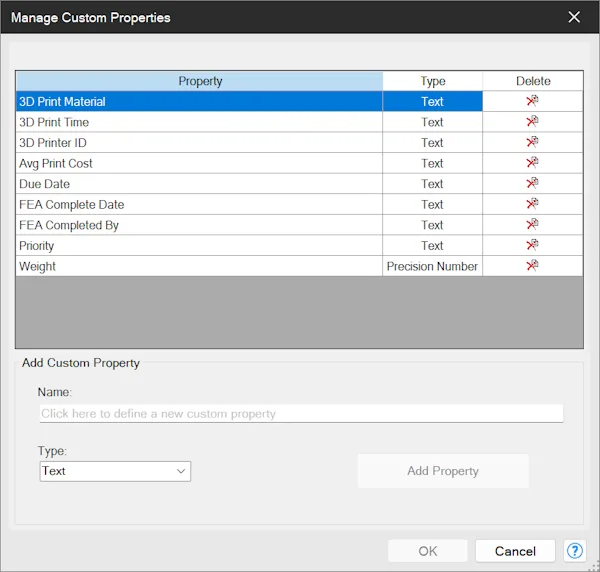This screenshot has height=572, width=600.
Task: Click Text type cell for FEA Complete Date
Action: point(432,204)
